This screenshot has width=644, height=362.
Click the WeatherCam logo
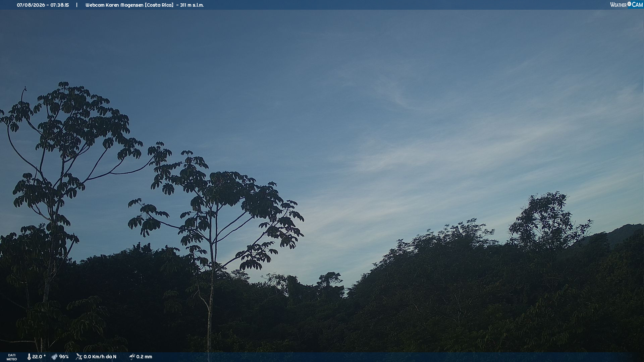[626, 5]
